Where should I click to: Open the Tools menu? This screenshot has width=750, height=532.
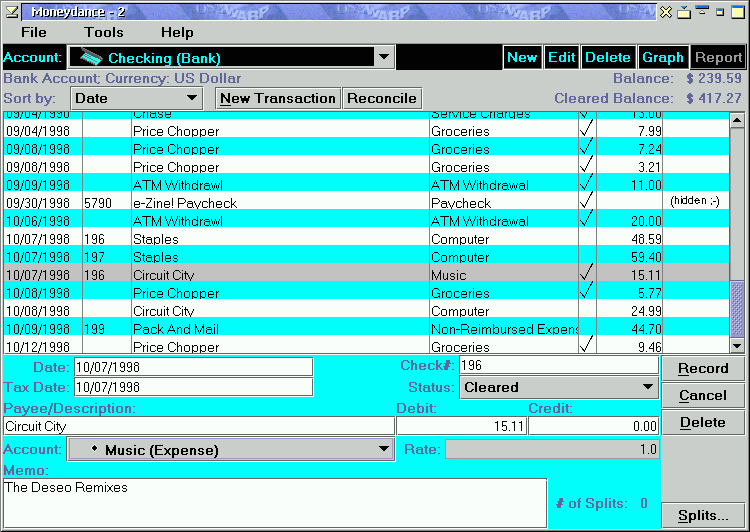(x=103, y=33)
